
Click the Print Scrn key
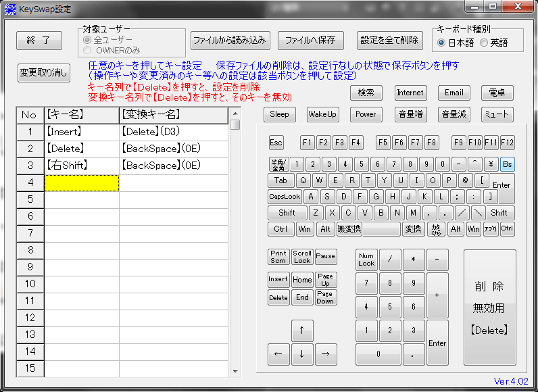tap(278, 257)
